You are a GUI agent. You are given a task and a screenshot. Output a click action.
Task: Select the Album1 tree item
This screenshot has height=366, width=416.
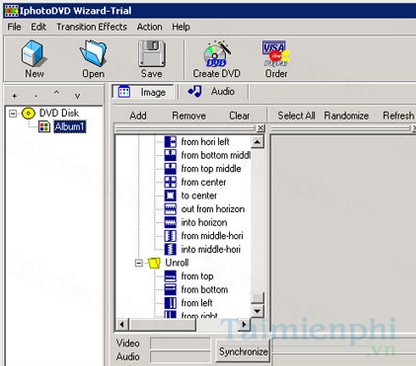70,127
